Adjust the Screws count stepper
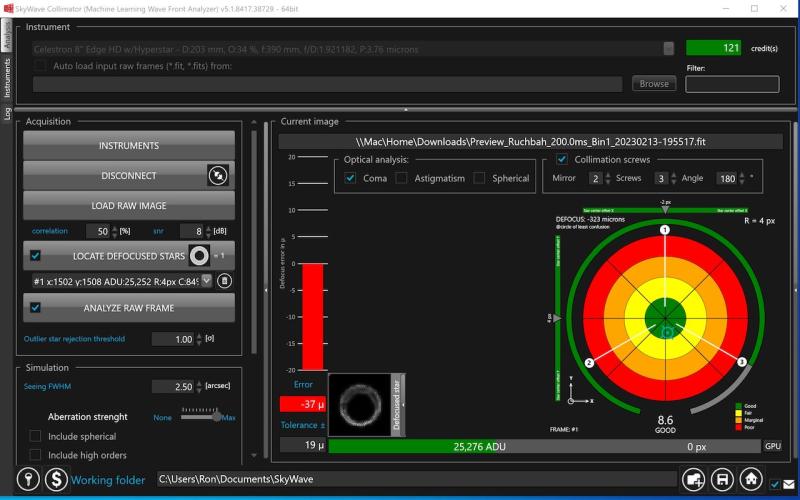The height and width of the screenshot is (500, 800). click(x=673, y=178)
